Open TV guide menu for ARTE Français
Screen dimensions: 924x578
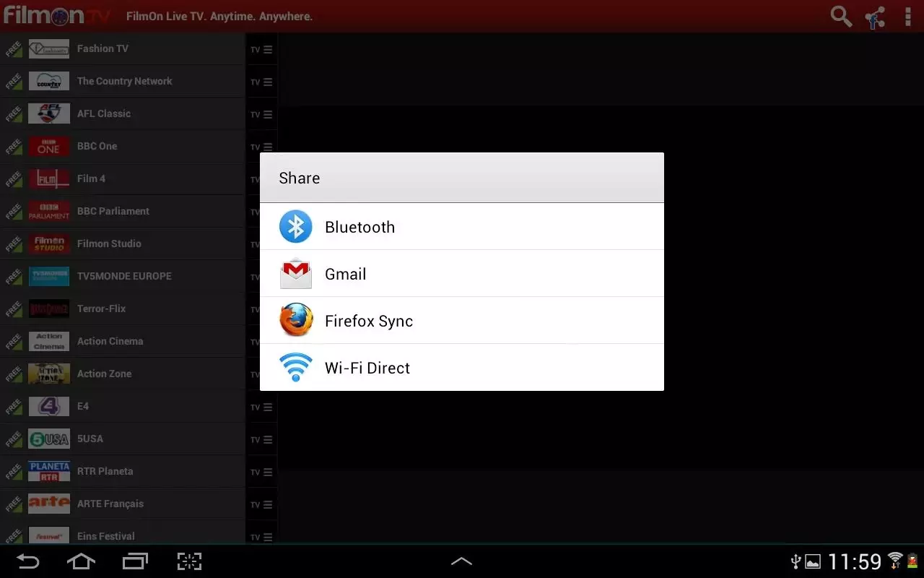[x=261, y=505]
